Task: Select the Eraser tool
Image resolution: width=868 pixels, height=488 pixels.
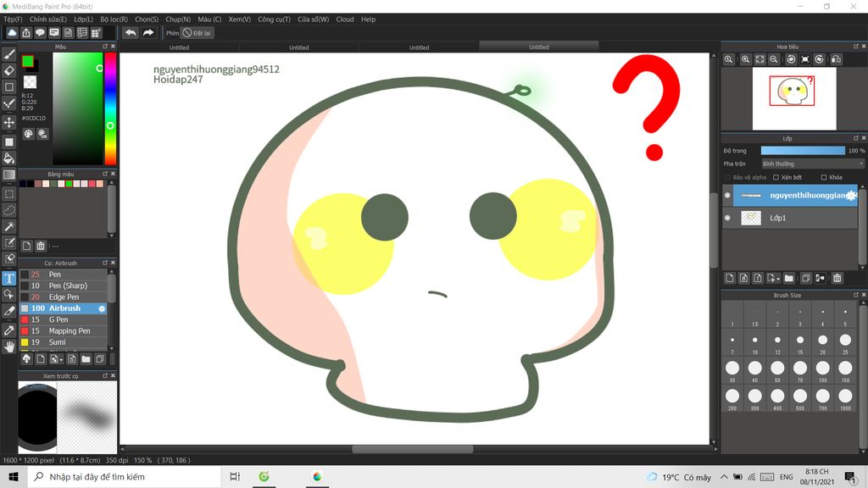Action: tap(8, 70)
